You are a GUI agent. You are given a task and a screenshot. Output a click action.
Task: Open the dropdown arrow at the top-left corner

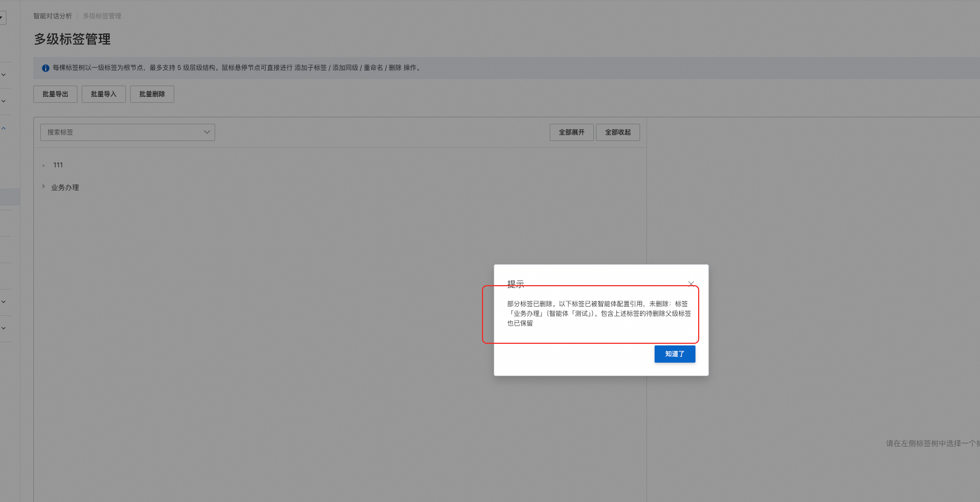(2, 18)
